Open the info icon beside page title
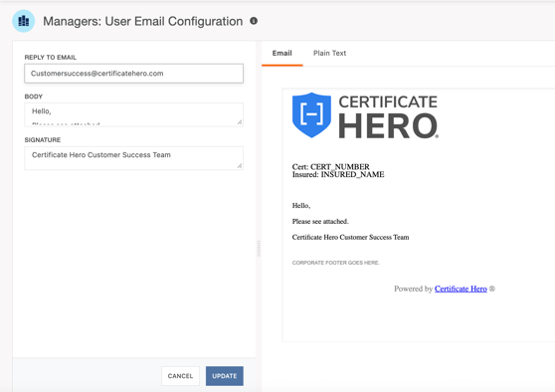Screen dimensions: 555x392 point(254,21)
